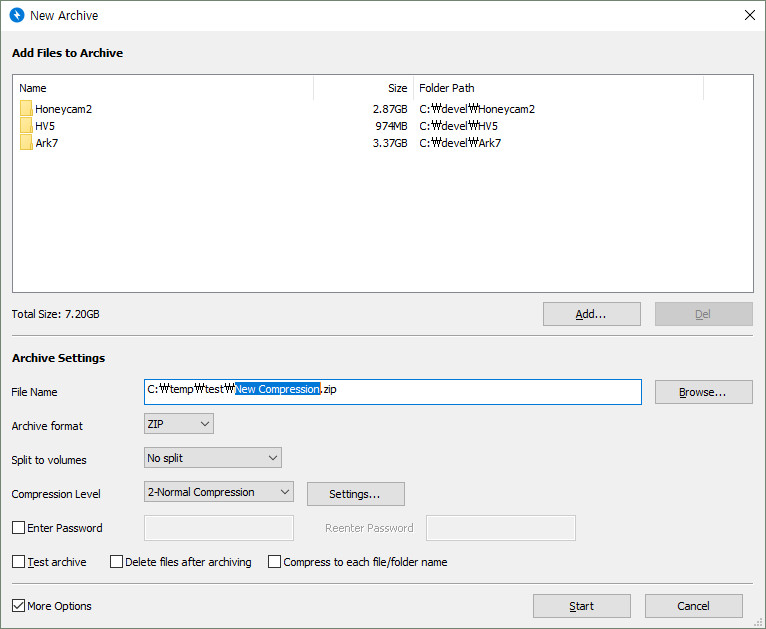Click the C:\devel\Honeycam2 folder path
Image resolution: width=766 pixels, height=629 pixels.
pyautogui.click(x=477, y=109)
